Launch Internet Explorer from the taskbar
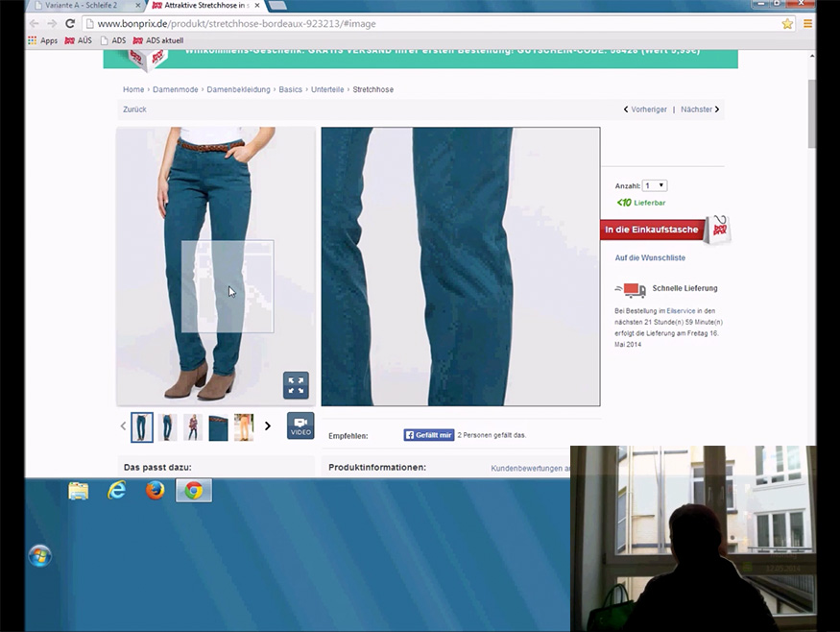840x632 pixels. (x=116, y=491)
